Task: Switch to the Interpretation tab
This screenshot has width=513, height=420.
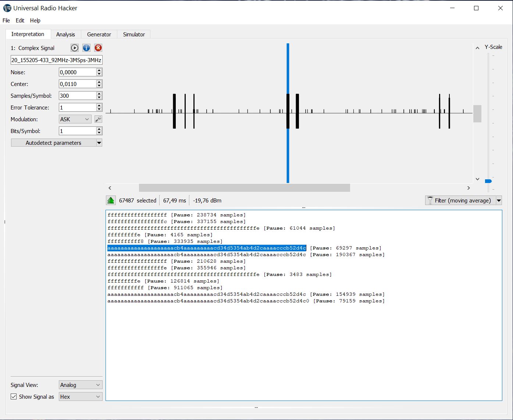Action: coord(28,34)
